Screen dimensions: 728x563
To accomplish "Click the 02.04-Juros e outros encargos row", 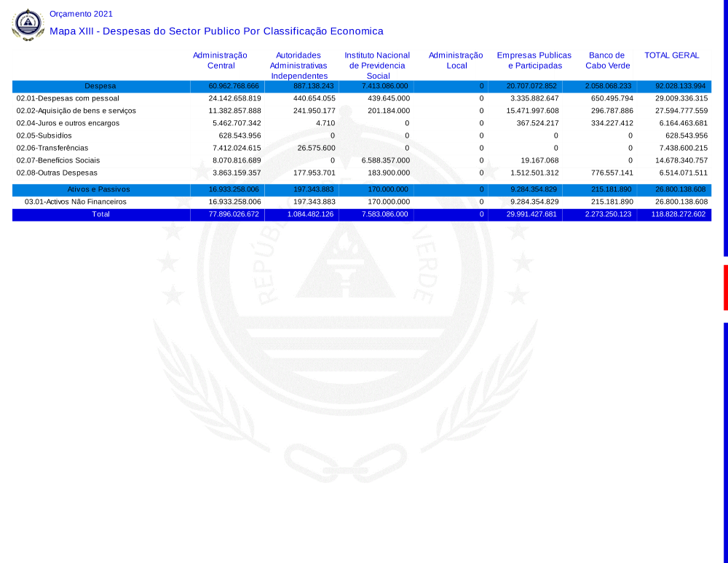I will click(x=68, y=123).
